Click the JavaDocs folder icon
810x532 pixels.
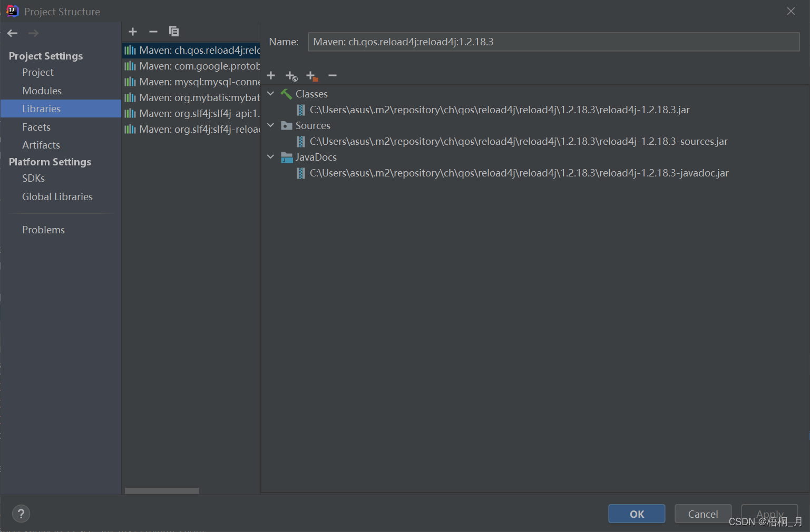(x=287, y=157)
